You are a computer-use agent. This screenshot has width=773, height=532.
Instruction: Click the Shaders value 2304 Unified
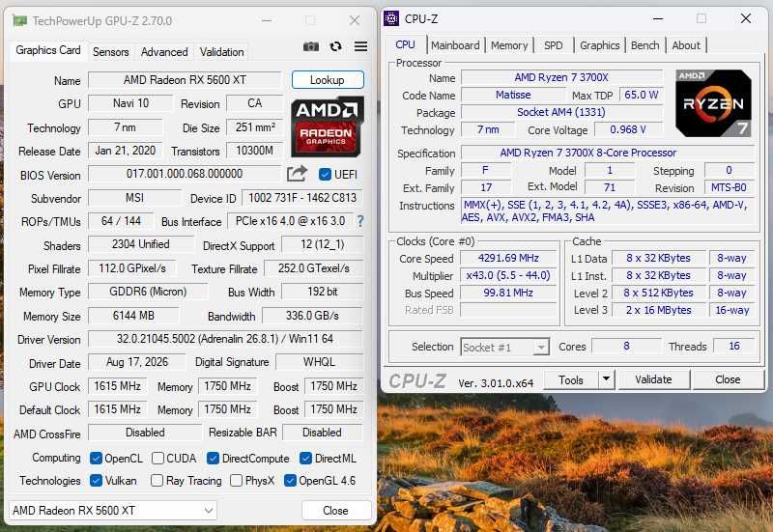tap(141, 244)
